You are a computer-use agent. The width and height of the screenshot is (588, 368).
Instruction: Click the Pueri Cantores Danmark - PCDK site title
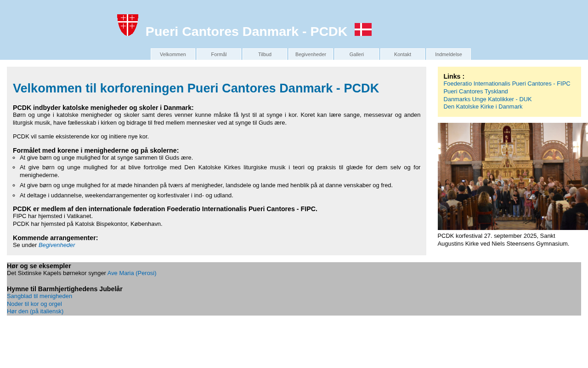pyautogui.click(x=246, y=31)
